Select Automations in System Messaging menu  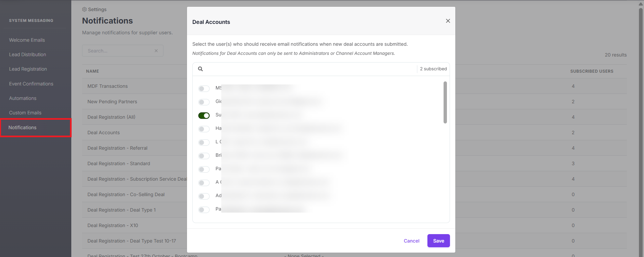point(23,98)
